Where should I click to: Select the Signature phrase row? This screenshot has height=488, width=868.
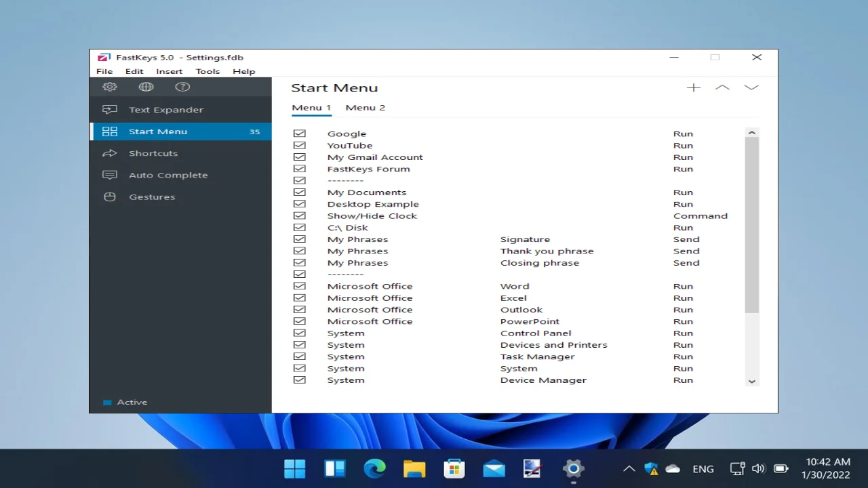click(x=518, y=239)
